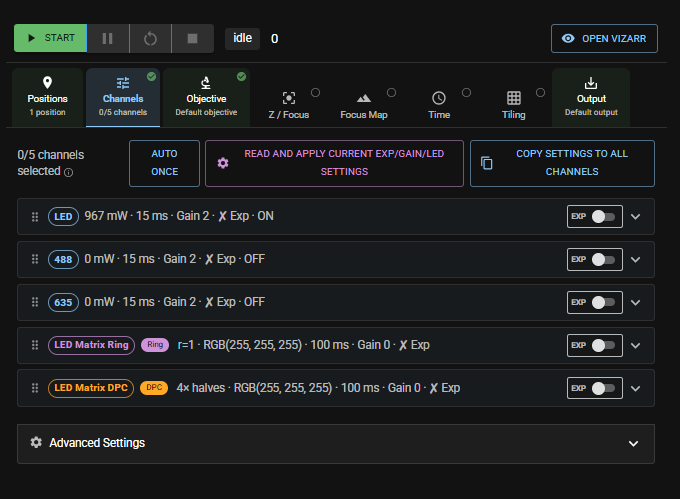This screenshot has height=499, width=680.
Task: Click the gear icon beside Advanced Settings
Action: click(x=36, y=443)
